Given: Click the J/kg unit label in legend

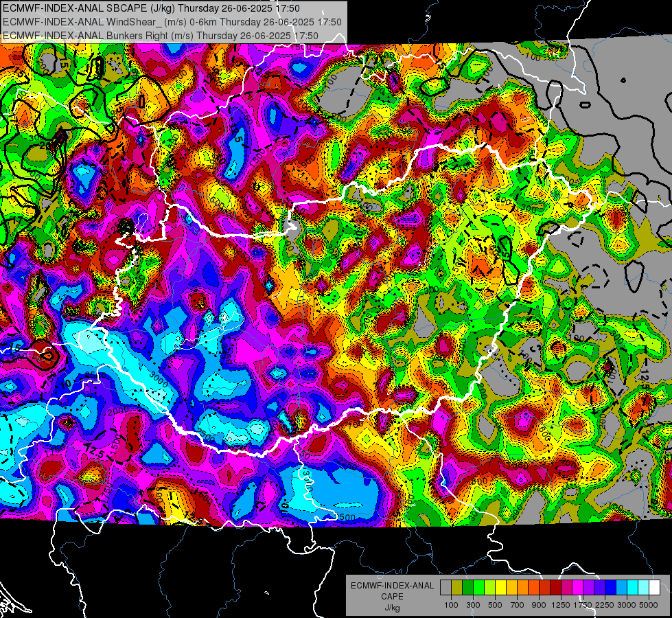Looking at the screenshot, I should point(392,608).
